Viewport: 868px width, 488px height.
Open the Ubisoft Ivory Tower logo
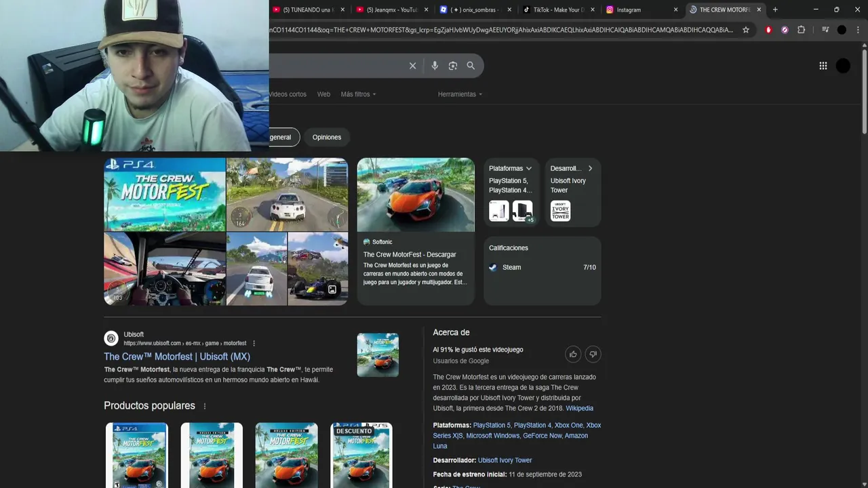coord(560,211)
